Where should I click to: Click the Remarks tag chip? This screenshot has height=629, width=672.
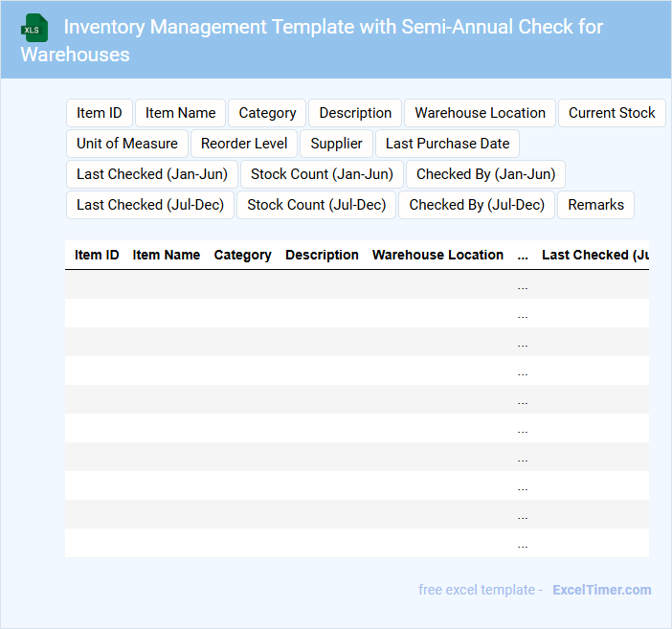click(x=595, y=205)
